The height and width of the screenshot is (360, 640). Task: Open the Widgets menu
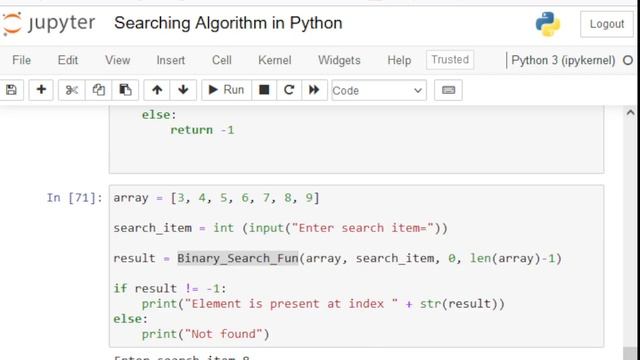coord(339,60)
